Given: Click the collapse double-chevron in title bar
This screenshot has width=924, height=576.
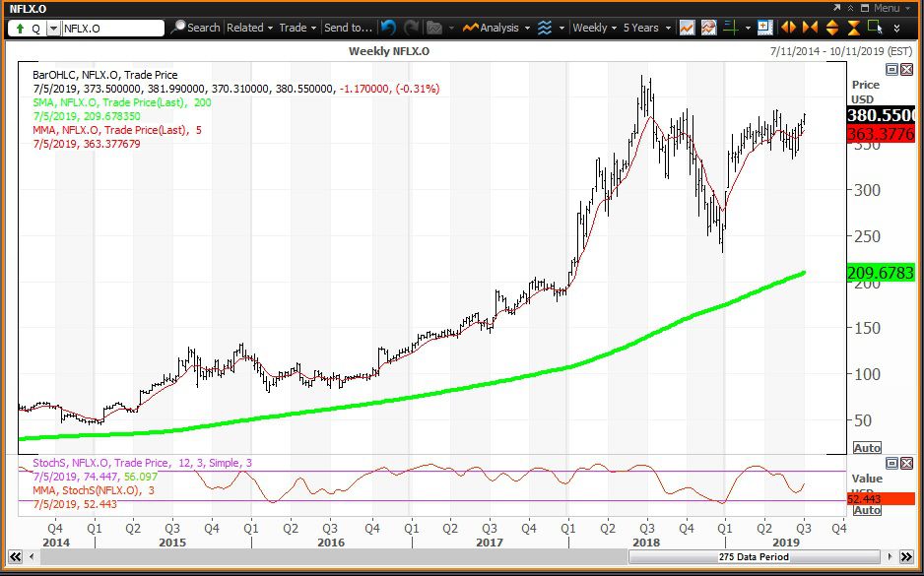Looking at the screenshot, I should [850, 8].
